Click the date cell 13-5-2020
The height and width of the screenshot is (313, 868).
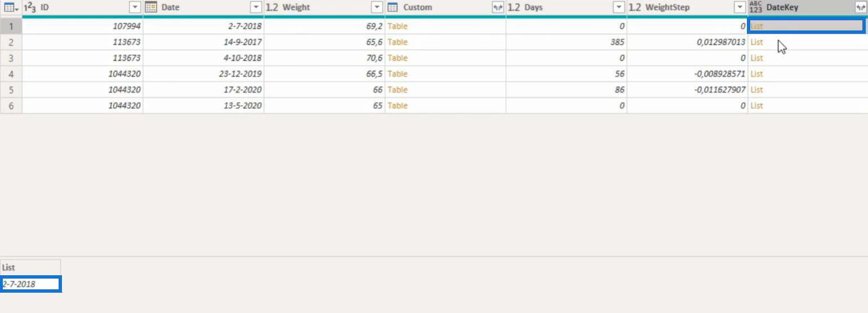coord(204,105)
